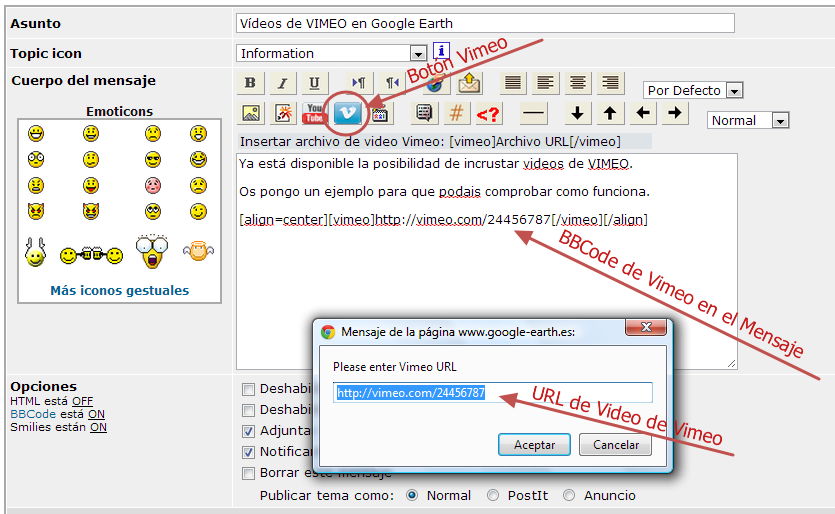
Task: Insert a YouTube video tag
Action: coord(315,113)
